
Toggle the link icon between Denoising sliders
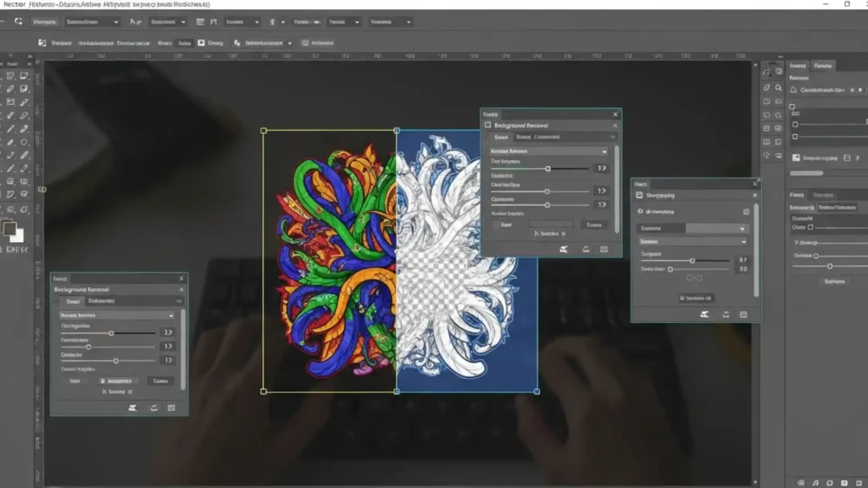click(x=695, y=278)
